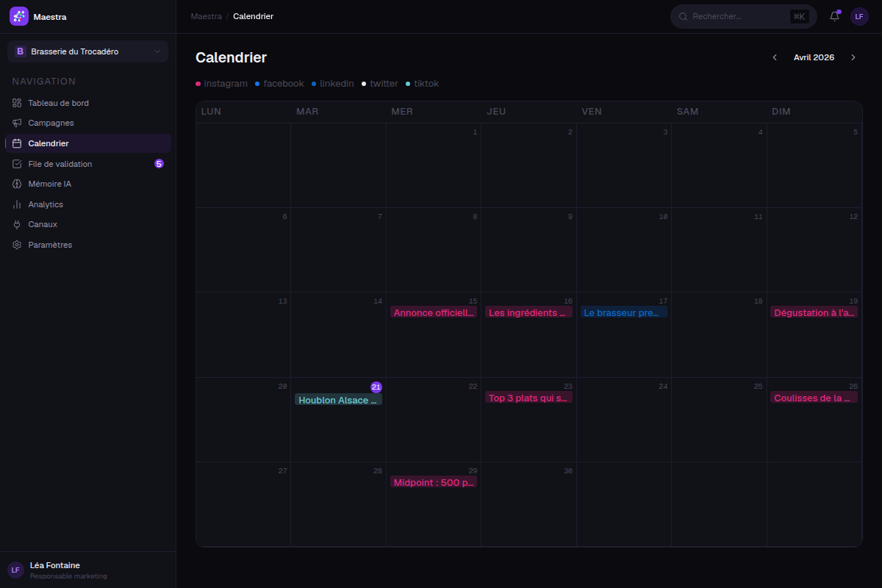Click the Paramètres gear icon
The height and width of the screenshot is (588, 882).
(17, 245)
